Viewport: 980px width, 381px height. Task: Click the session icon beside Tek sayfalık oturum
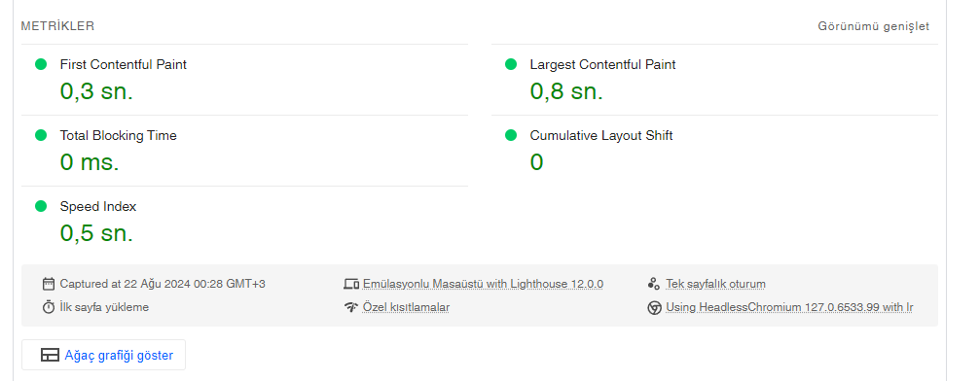(x=654, y=284)
